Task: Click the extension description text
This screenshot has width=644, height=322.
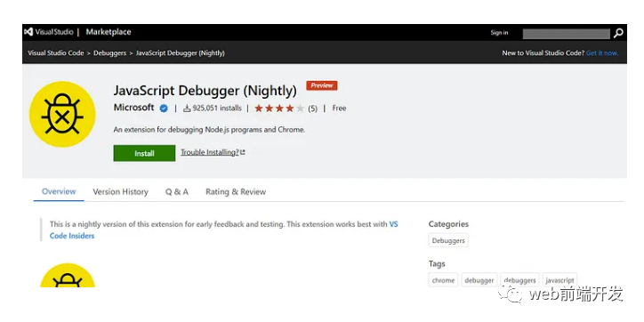Action: tap(209, 130)
